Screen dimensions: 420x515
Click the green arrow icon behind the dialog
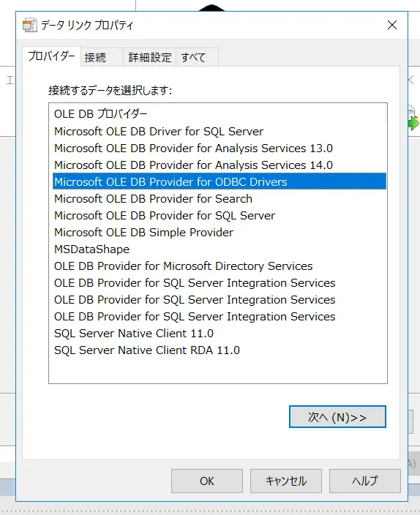tap(413, 124)
